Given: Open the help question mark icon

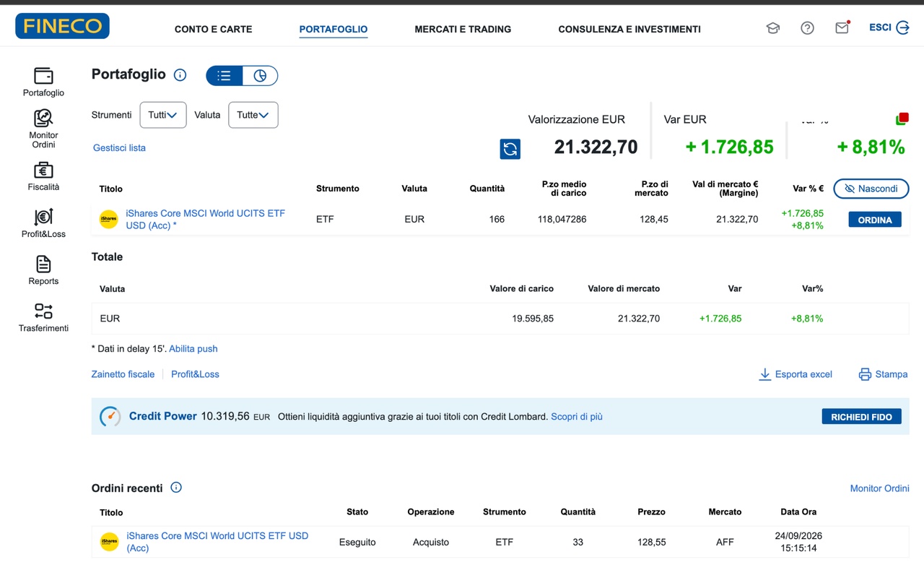Looking at the screenshot, I should tap(807, 28).
